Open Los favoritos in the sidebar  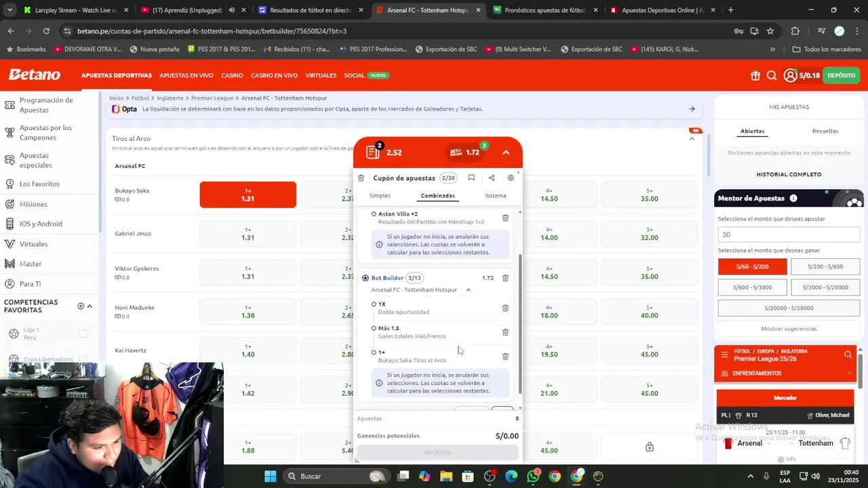pos(39,184)
